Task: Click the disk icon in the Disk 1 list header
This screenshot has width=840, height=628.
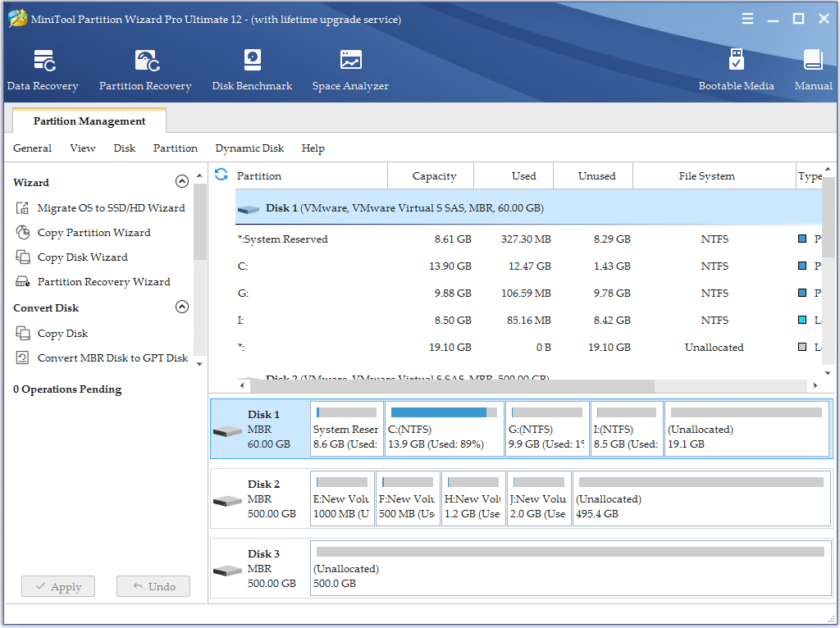Action: click(249, 209)
